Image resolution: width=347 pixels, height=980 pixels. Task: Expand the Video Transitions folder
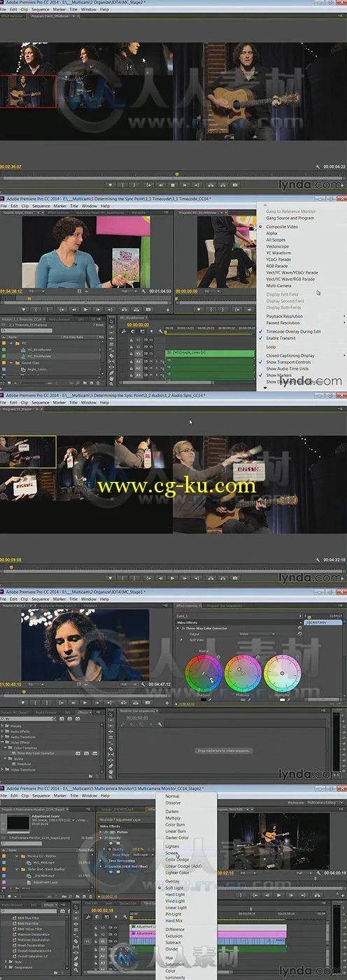tap(3, 769)
